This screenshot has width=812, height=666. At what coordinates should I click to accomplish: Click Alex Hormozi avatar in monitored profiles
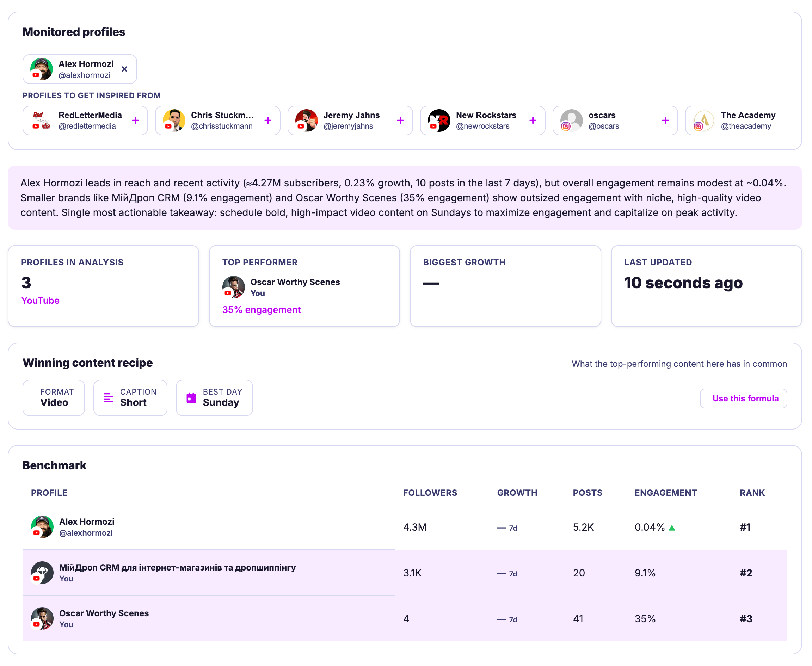coord(42,69)
